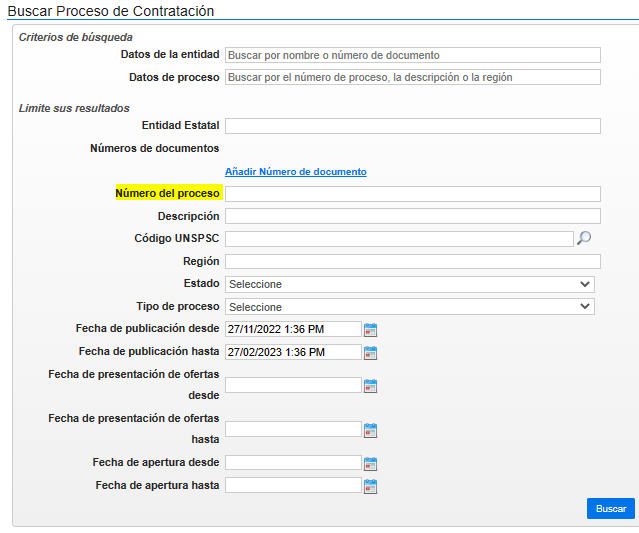The width and height of the screenshot is (639, 533).
Task: Open calendar for presentación de ofertas hasta
Action: pos(370,429)
